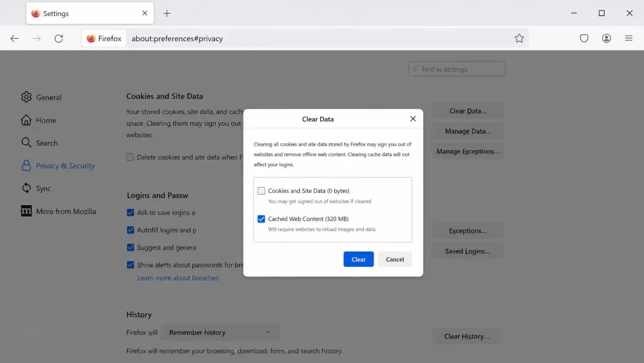Click the General gear icon
The height and width of the screenshot is (363, 644).
(x=26, y=97)
